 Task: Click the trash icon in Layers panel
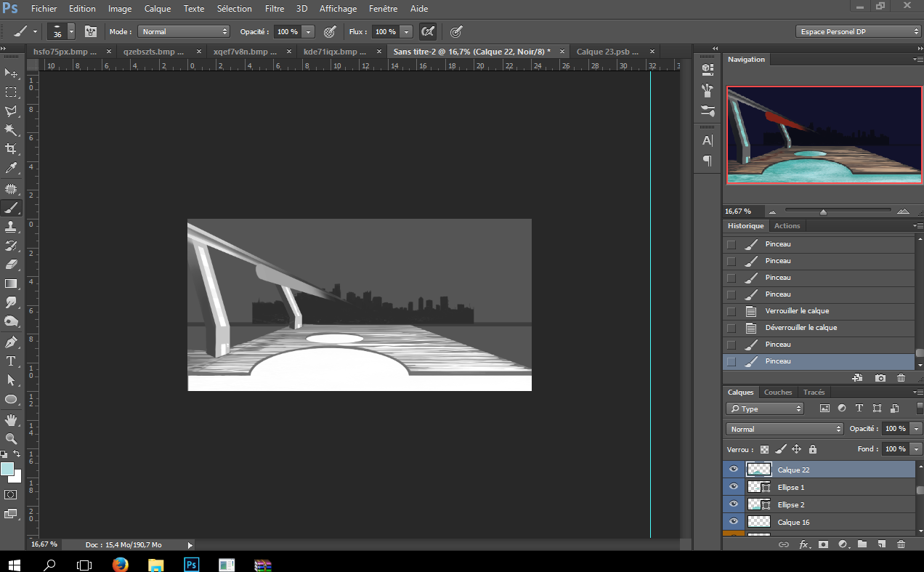pos(901,544)
